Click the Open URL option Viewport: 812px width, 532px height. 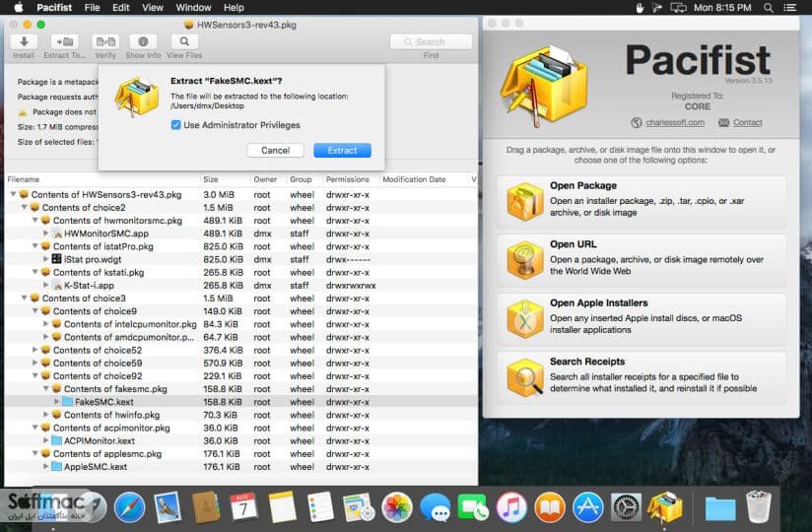pos(641,261)
